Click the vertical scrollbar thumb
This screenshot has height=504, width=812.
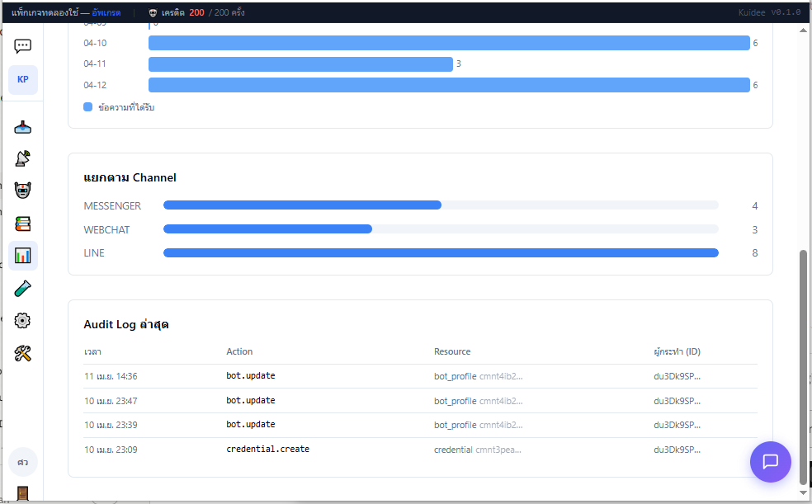[x=803, y=367]
